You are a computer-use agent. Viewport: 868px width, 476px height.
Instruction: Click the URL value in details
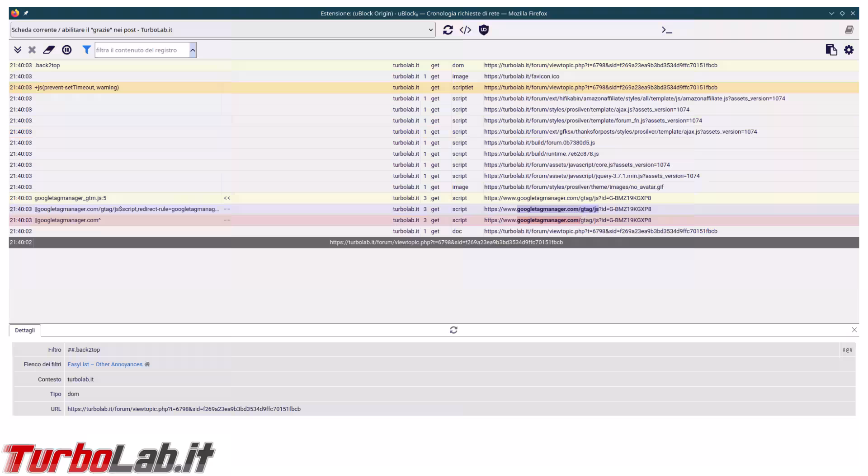[184, 409]
